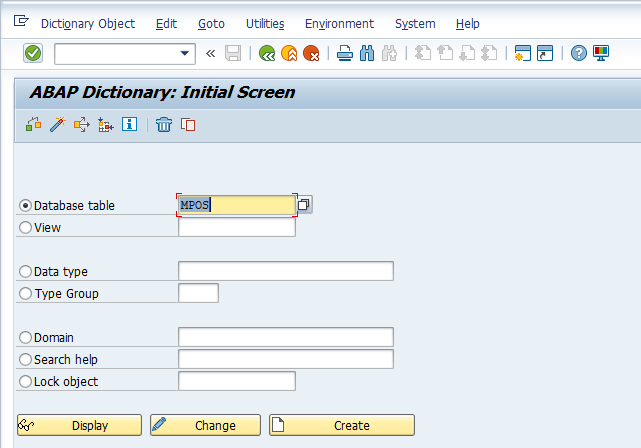Click the Create New Session icon
Image resolution: width=641 pixels, height=448 pixels.
(522, 54)
